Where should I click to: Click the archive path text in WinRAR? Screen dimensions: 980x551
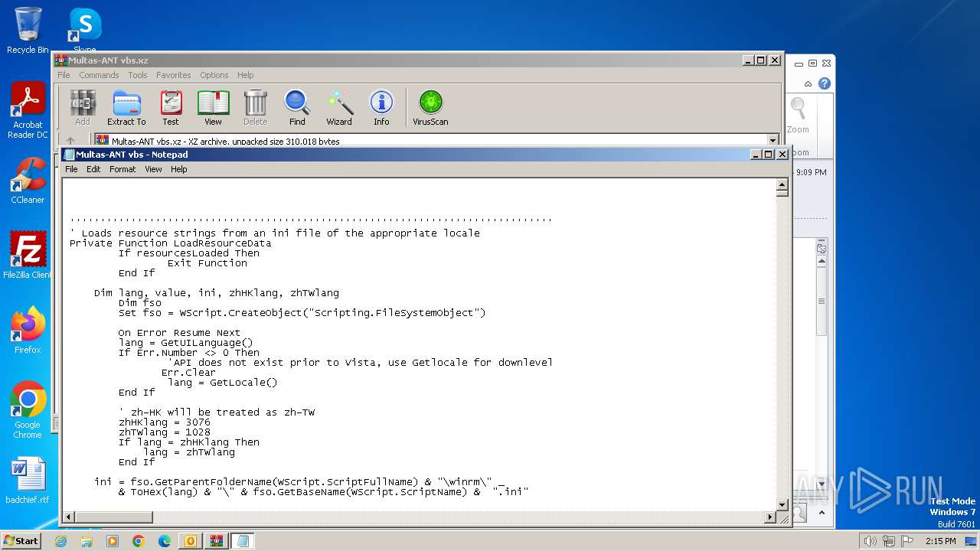[x=226, y=141]
